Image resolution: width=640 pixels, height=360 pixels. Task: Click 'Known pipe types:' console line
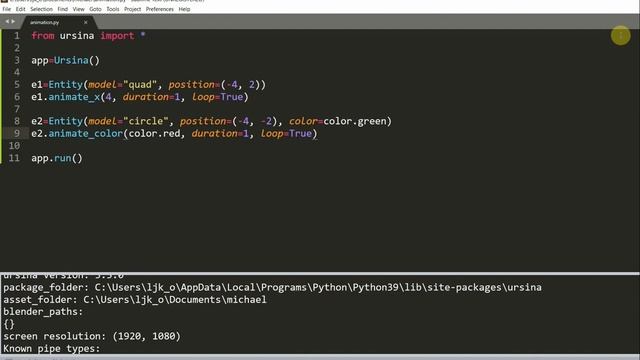(x=51, y=349)
